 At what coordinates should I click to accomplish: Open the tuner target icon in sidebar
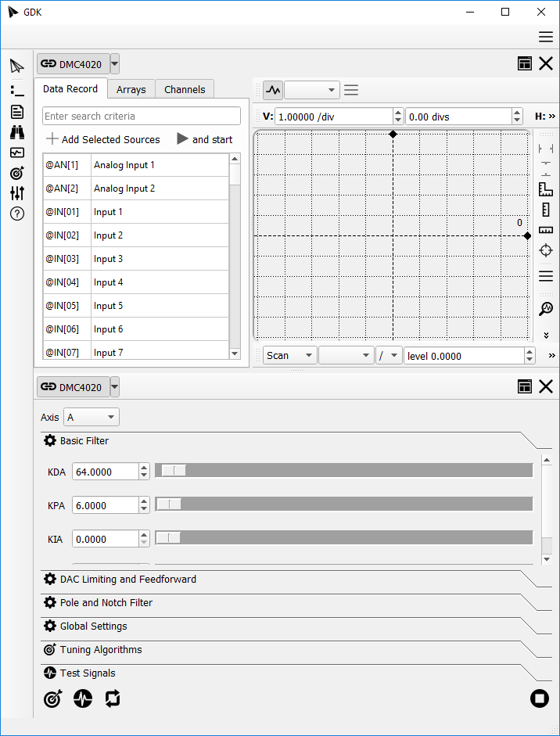pos(16,173)
